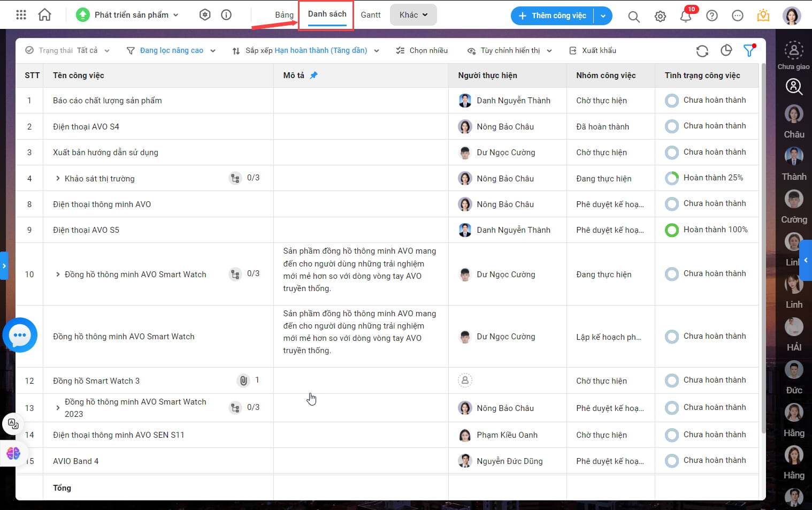Open Trạng thái Tất cả dropdown
812x510 pixels.
pos(67,50)
